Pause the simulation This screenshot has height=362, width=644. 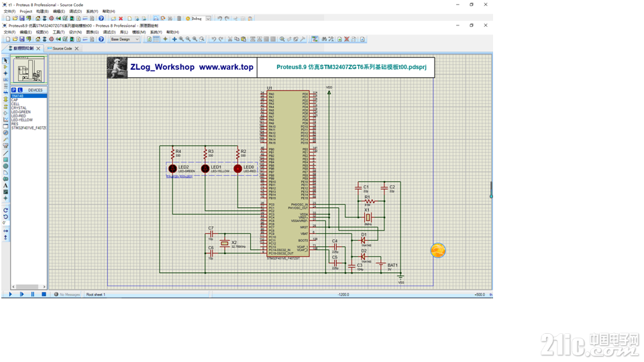click(x=32, y=294)
